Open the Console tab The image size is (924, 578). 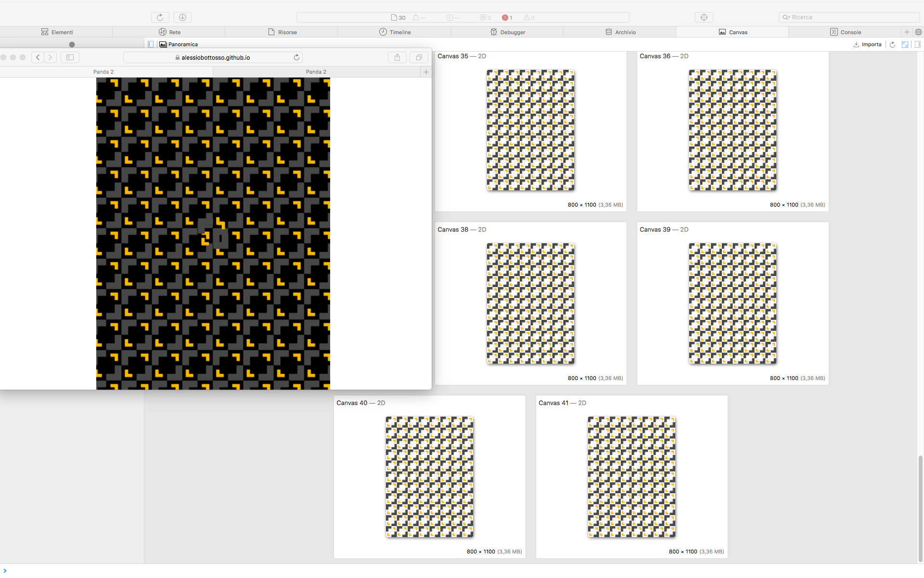pos(845,32)
